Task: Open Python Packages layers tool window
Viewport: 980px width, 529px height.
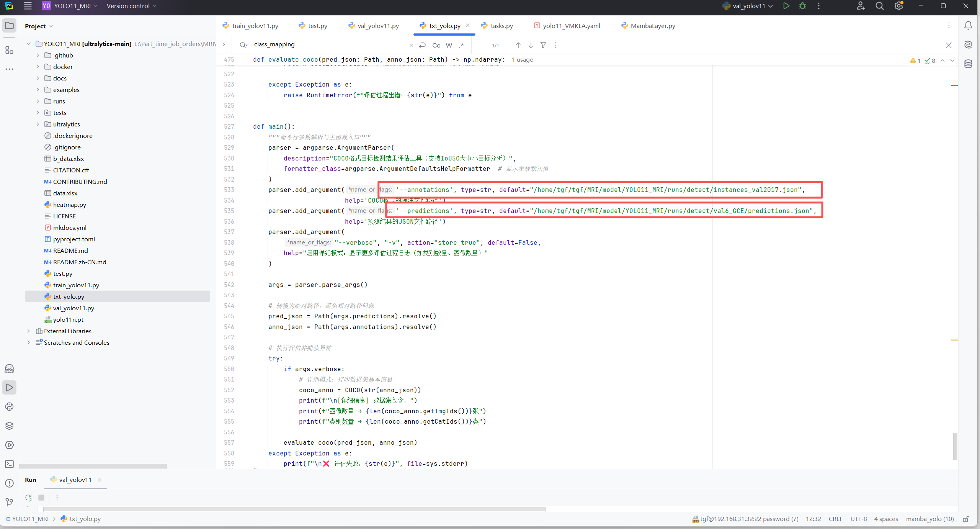Action: coord(9,426)
